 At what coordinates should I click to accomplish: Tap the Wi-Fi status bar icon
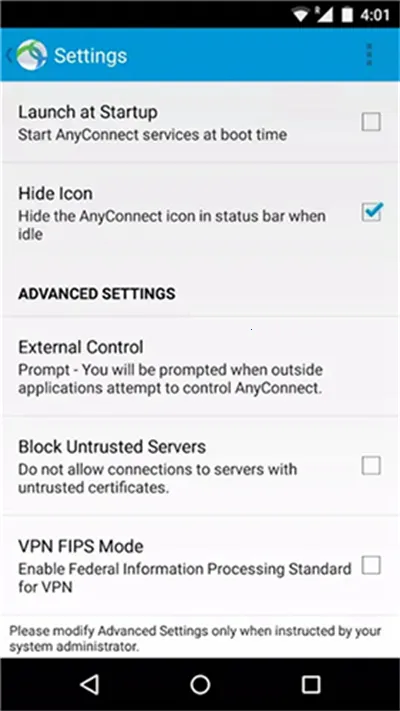(x=301, y=15)
